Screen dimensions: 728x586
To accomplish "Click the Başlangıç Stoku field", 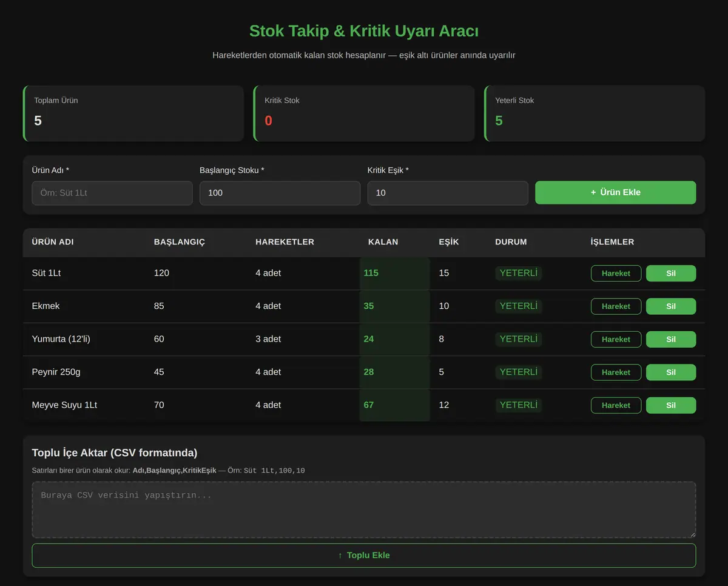I will (280, 193).
